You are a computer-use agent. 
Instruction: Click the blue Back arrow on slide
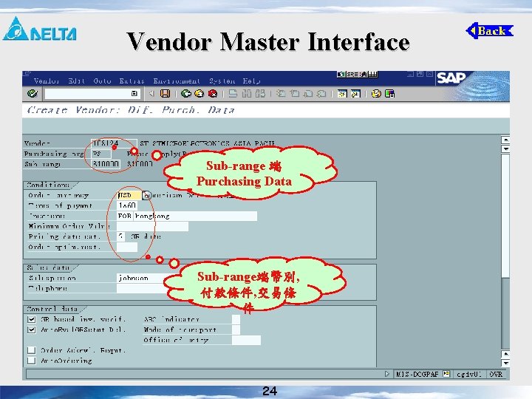pos(490,31)
